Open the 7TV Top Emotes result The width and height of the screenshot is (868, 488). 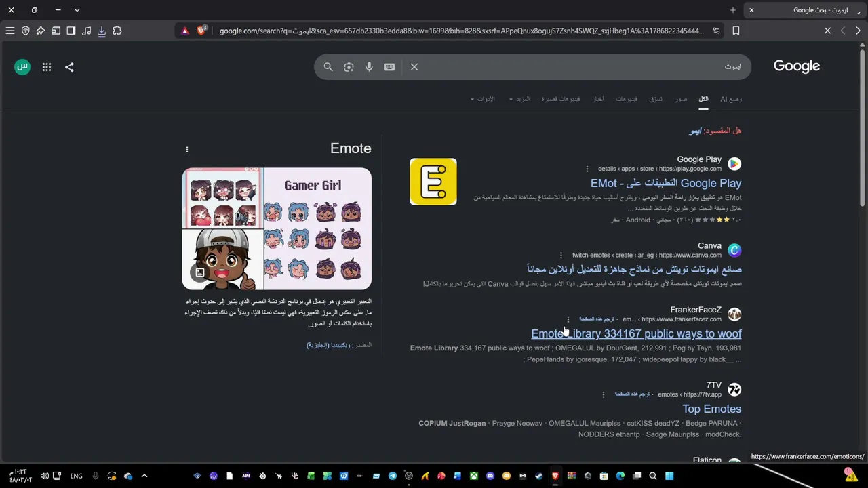(711, 409)
